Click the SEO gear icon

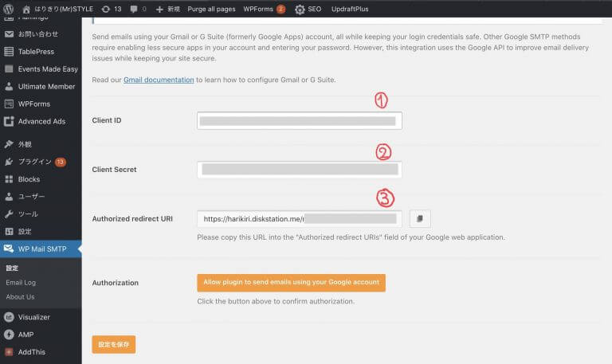pyautogui.click(x=300, y=10)
